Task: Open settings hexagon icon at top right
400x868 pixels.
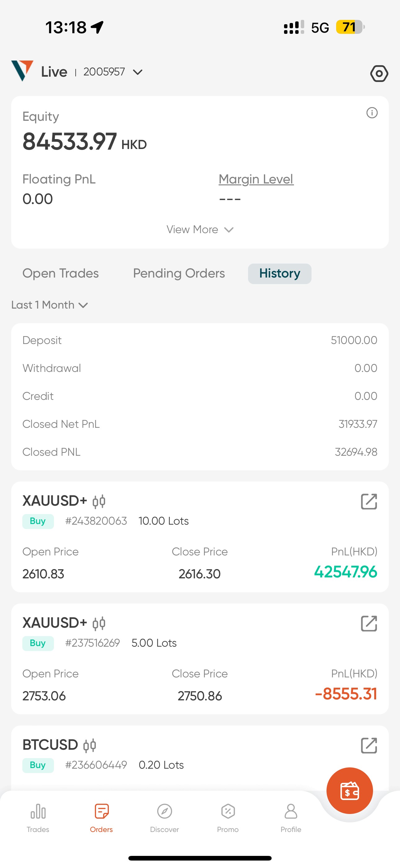Action: click(379, 74)
